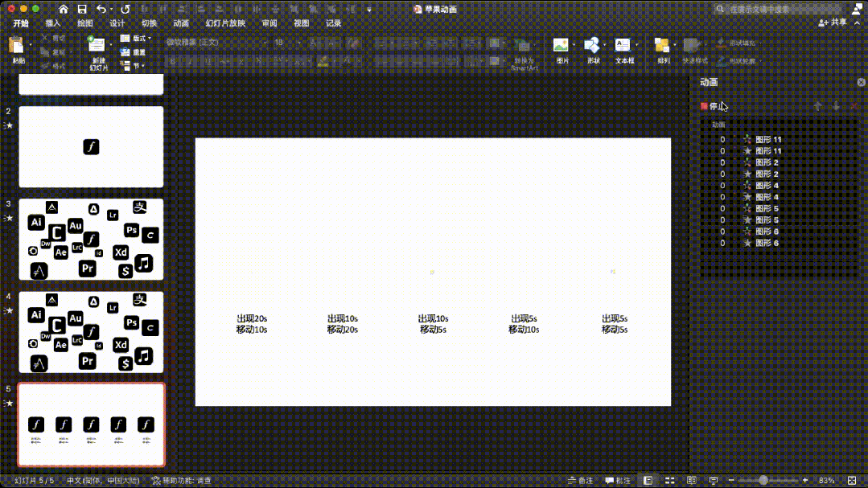Image resolution: width=868 pixels, height=488 pixels.
Task: Click the 形状轮廓 shape outline button
Action: (x=739, y=61)
